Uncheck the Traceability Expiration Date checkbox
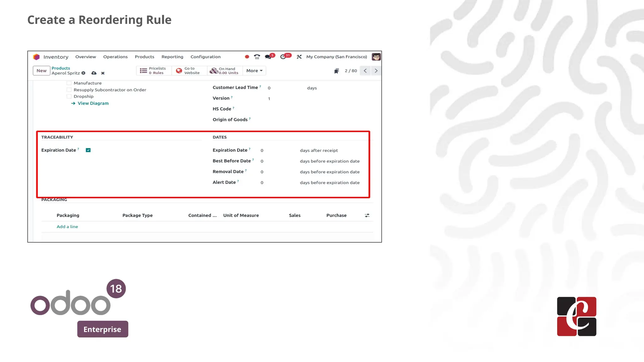The width and height of the screenshot is (644, 362). tap(88, 150)
